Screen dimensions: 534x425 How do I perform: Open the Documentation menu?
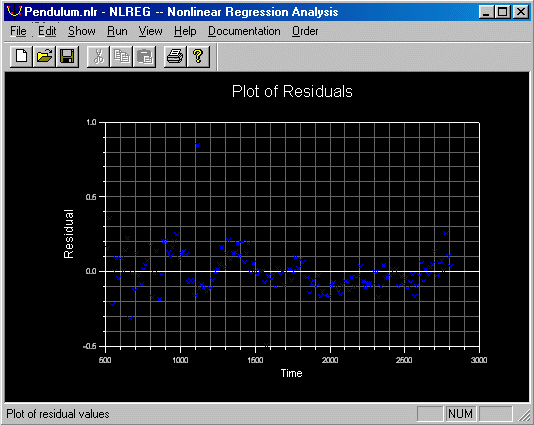pos(244,31)
